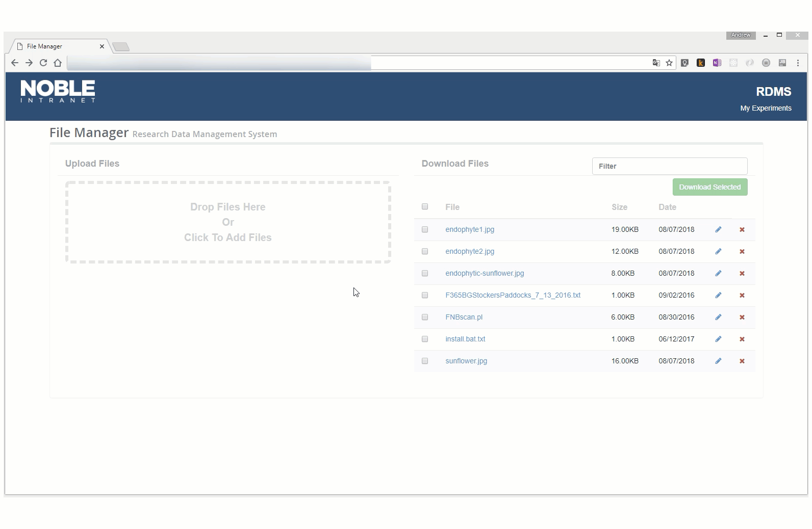This screenshot has height=529, width=812.
Task: Click the pencil icon for install.bat.txt
Action: [x=718, y=339]
